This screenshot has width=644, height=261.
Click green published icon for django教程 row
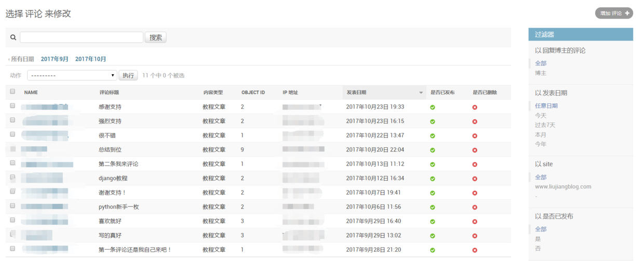[433, 178]
